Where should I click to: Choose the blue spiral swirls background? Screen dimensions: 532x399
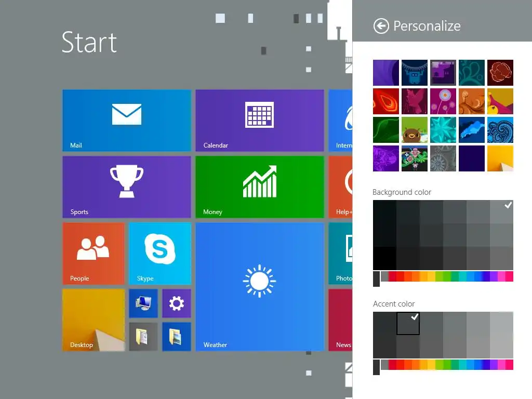point(500,130)
